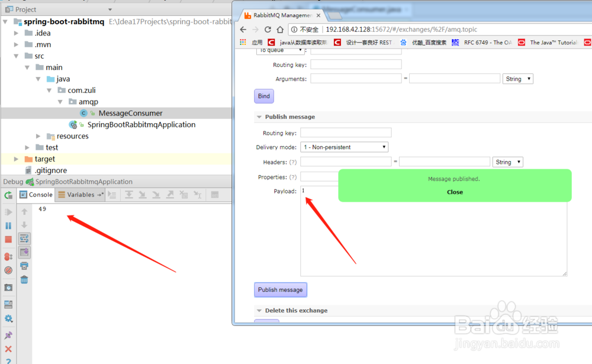Click the Headers key input field
Viewport: 592px width, 364px height.
346,162
